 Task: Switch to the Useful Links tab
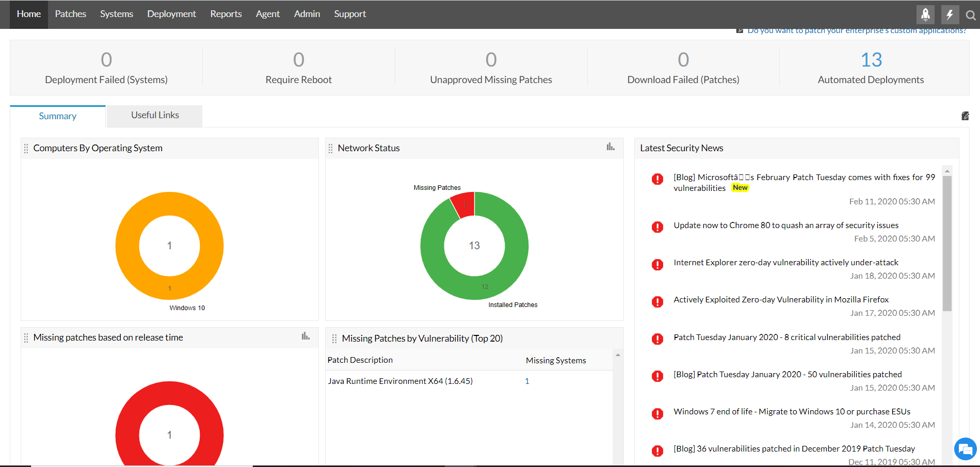click(155, 116)
